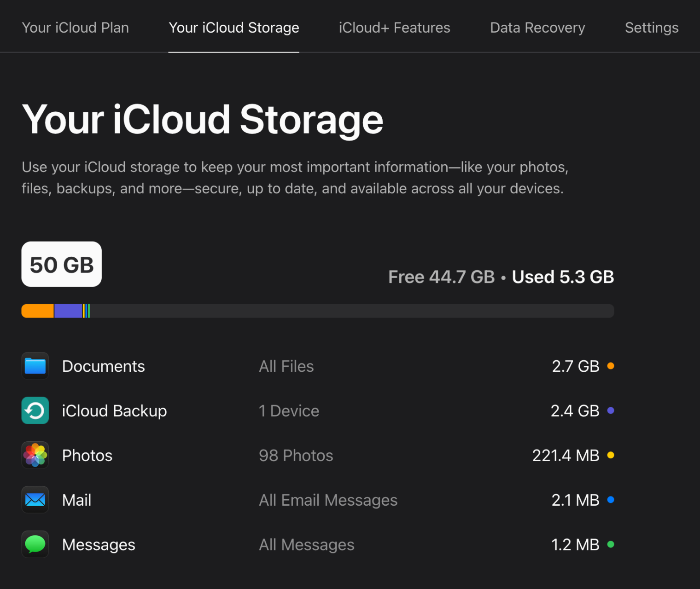Click the green dot beside Messages
The image size is (700, 589).
tap(611, 544)
